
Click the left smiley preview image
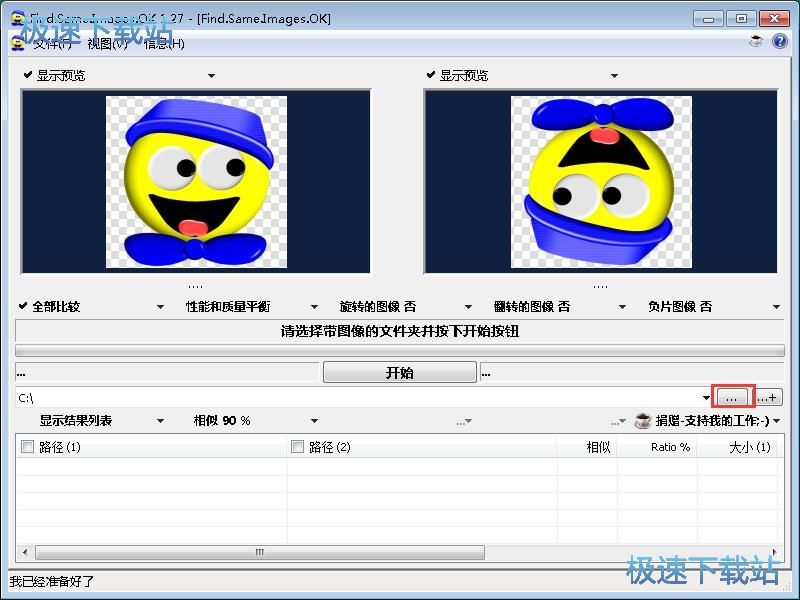[x=196, y=182]
